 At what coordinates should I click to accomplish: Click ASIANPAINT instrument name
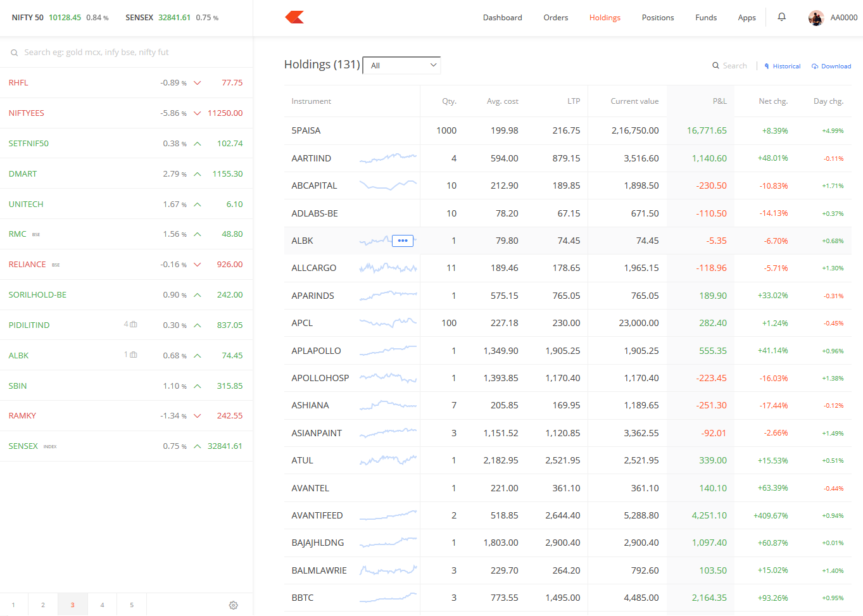coord(317,433)
